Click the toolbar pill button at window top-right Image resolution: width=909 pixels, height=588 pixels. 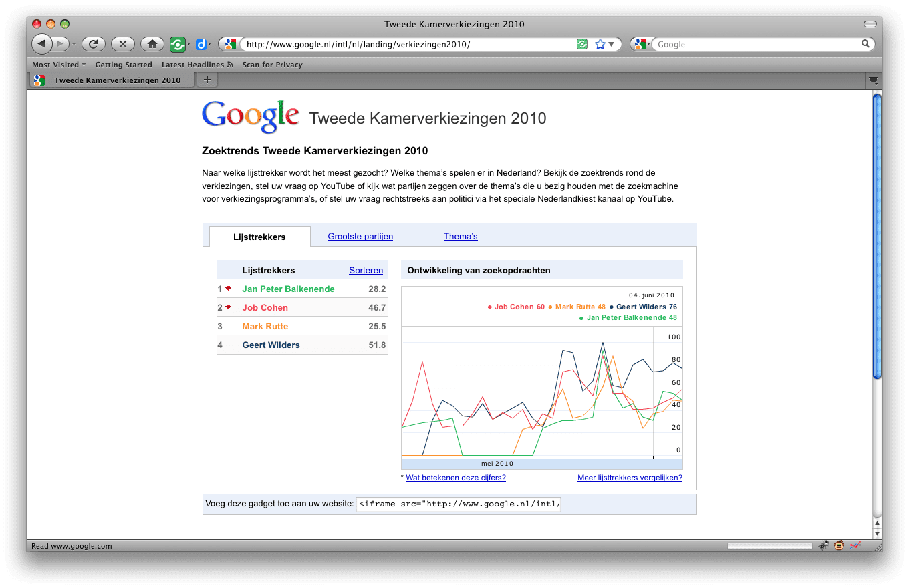(870, 24)
